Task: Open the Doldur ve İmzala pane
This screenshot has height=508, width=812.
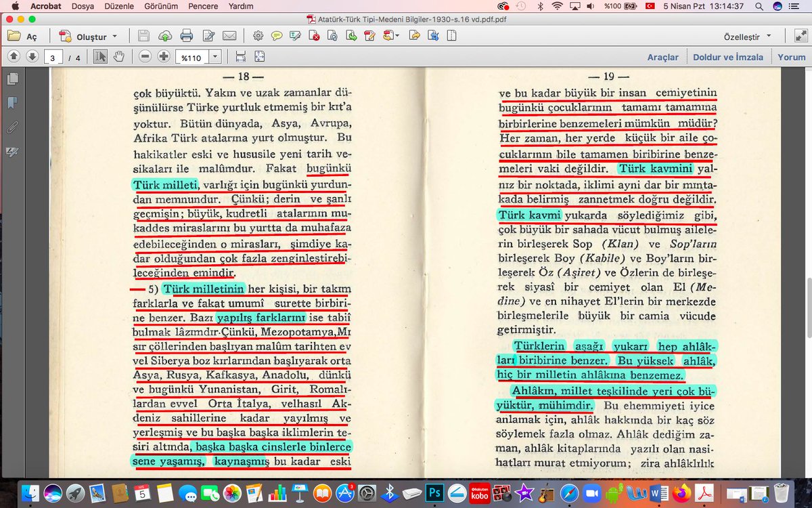Action: coord(728,57)
